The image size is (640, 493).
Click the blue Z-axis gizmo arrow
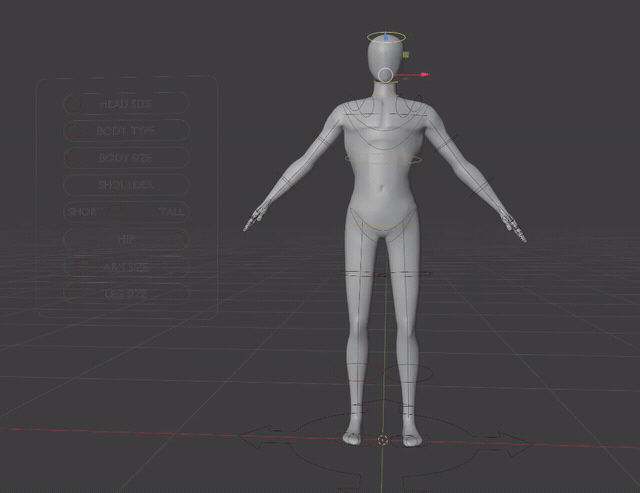click(386, 37)
